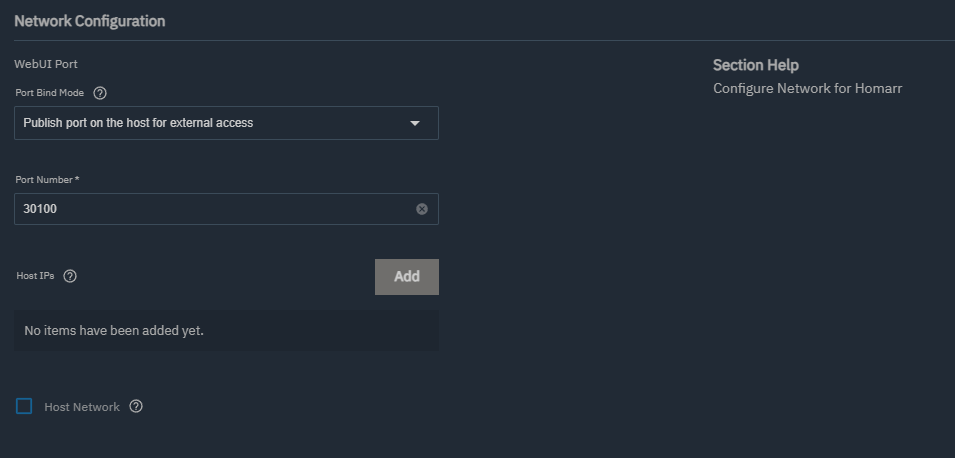Click the Port Bind Mode label

[50, 93]
